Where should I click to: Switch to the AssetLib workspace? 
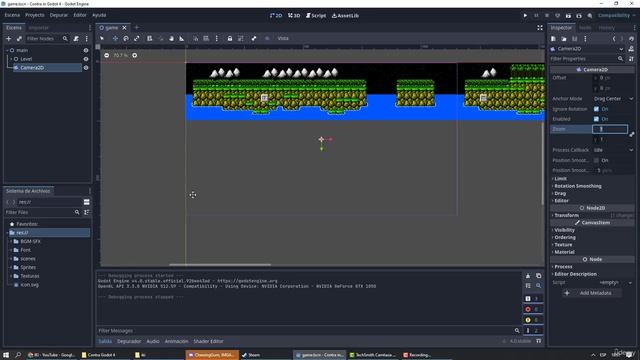click(x=345, y=16)
